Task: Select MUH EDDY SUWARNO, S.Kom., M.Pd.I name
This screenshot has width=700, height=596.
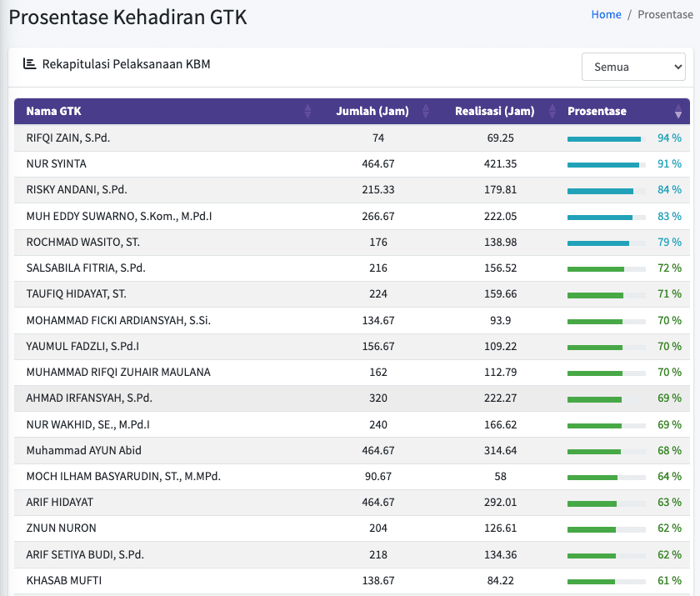Action: 119,216
